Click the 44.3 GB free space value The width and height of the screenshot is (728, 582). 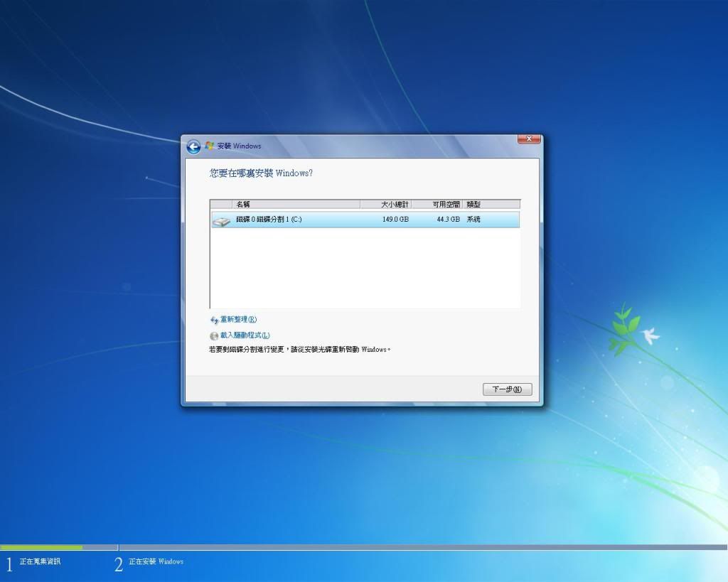click(x=448, y=220)
